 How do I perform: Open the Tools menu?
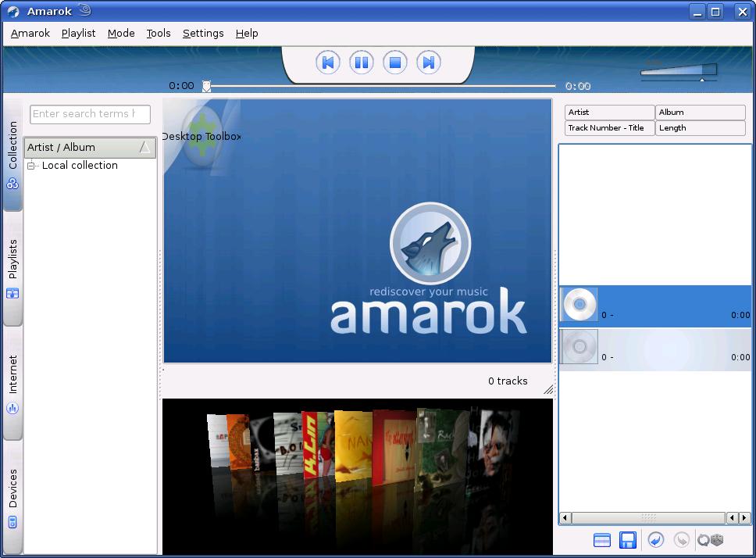pos(159,34)
